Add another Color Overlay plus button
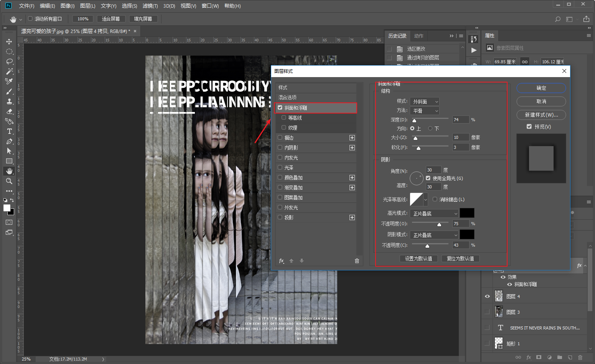 click(352, 178)
